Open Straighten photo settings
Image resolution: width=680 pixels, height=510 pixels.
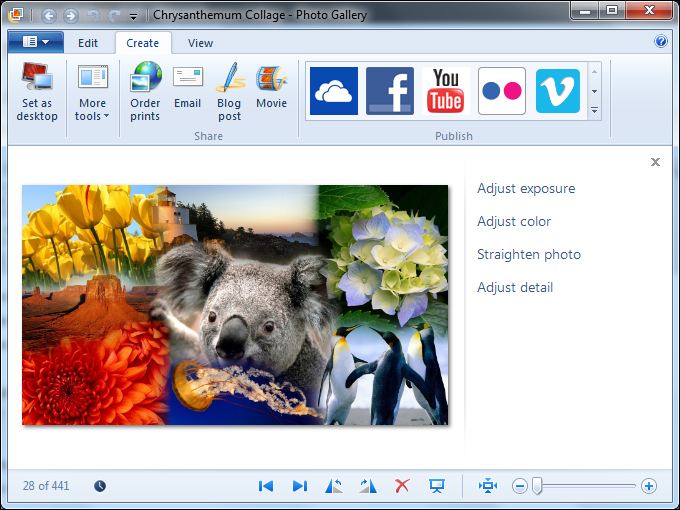(529, 255)
